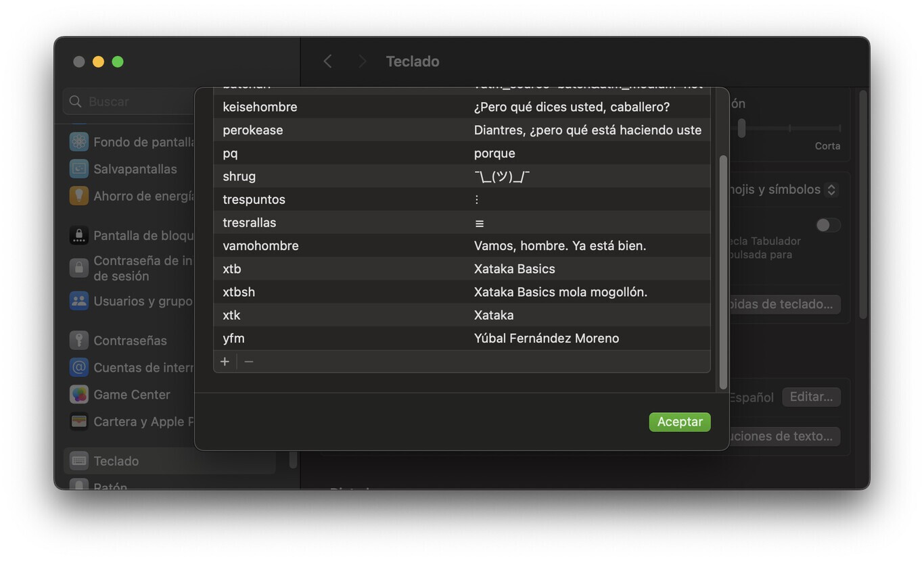The width and height of the screenshot is (924, 561).
Task: Go back with the left chevron
Action: click(x=328, y=62)
